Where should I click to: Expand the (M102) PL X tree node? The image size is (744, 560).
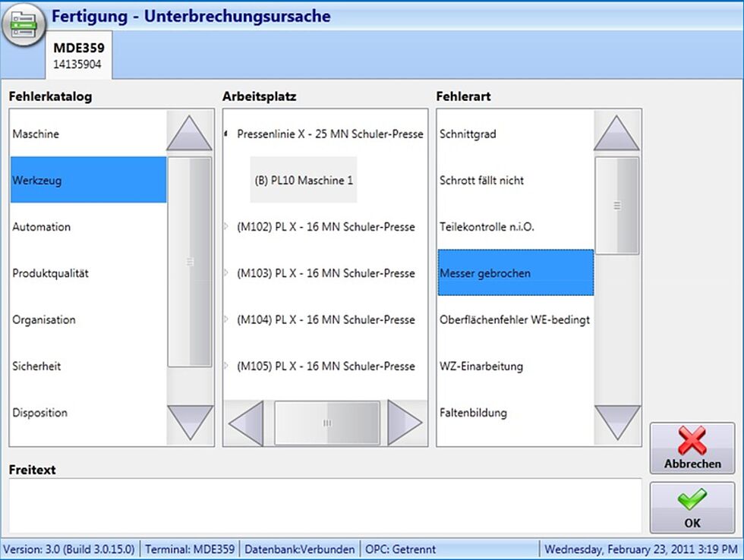[226, 227]
